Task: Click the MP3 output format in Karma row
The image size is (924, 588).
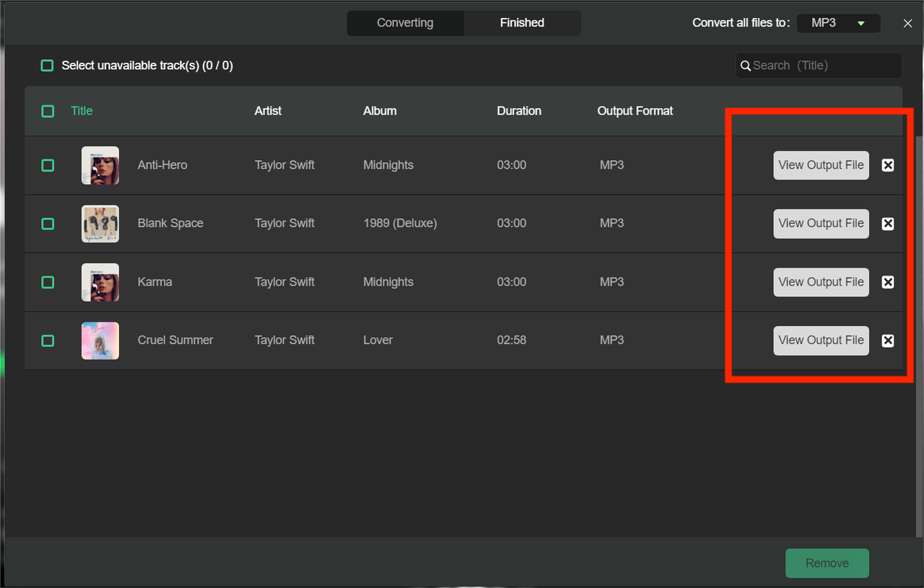Action: pyautogui.click(x=611, y=282)
